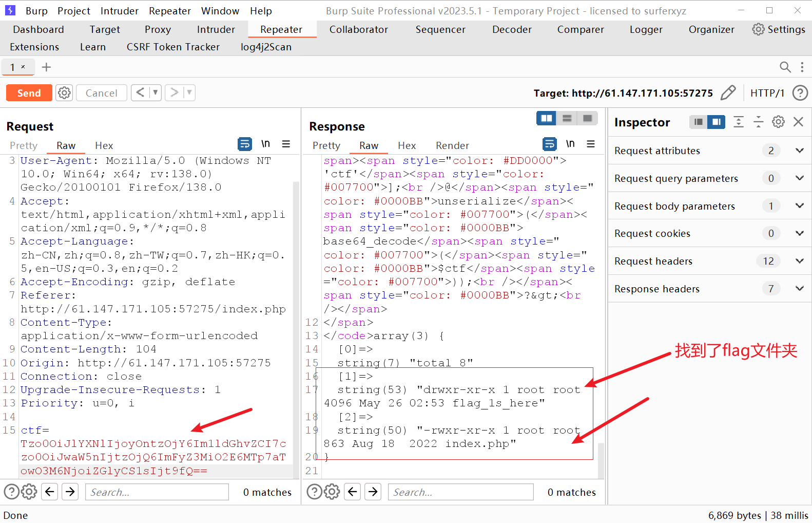Toggle word wrap icon in Request pane

click(x=245, y=144)
